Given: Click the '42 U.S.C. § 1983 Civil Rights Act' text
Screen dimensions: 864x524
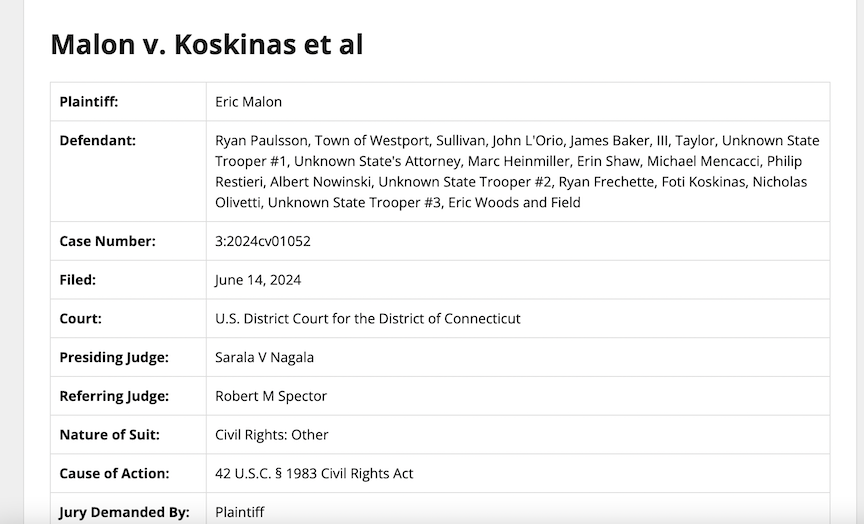Looking at the screenshot, I should pyautogui.click(x=314, y=473).
